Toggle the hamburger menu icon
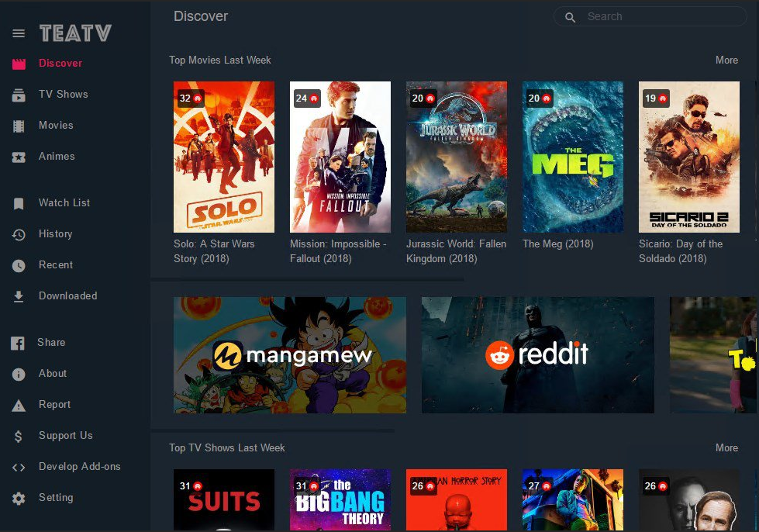Viewport: 759px width, 532px height. coord(19,33)
